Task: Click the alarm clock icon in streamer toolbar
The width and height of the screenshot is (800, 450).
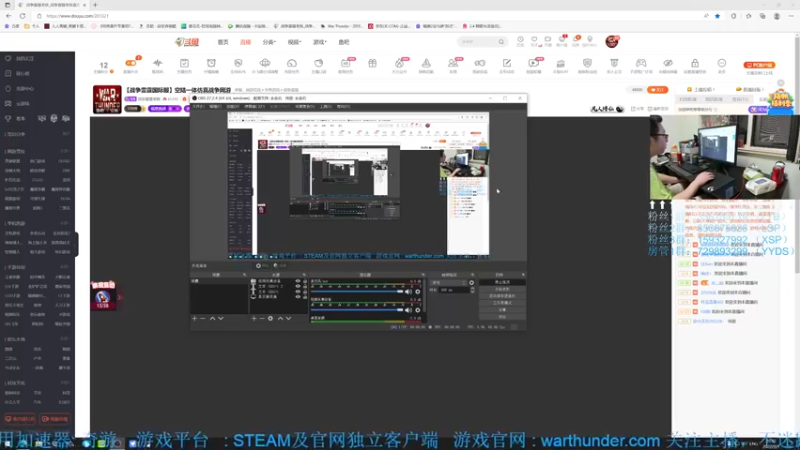Action: pos(211,63)
